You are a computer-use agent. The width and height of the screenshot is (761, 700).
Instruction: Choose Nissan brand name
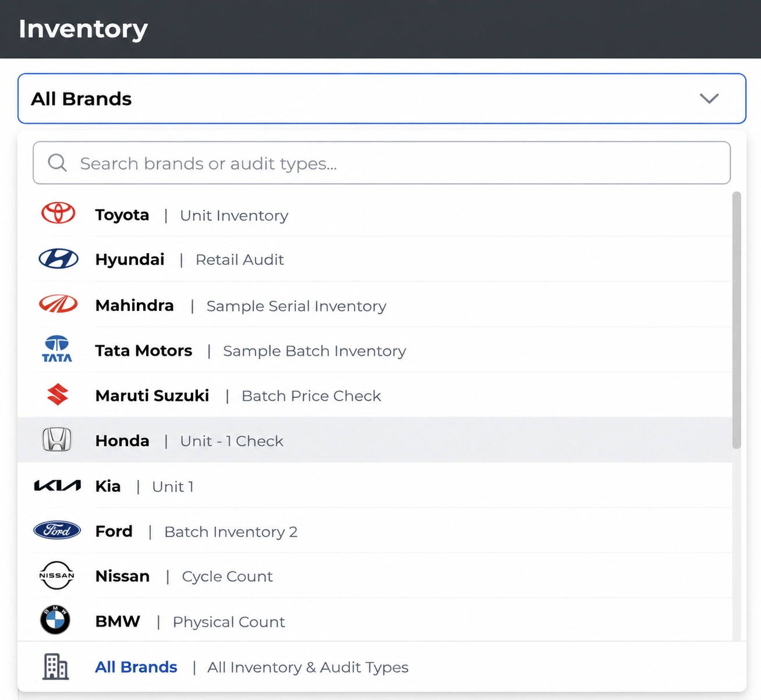point(122,576)
